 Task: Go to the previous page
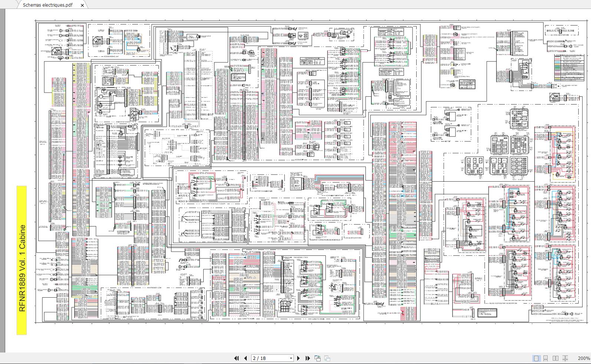point(245,358)
